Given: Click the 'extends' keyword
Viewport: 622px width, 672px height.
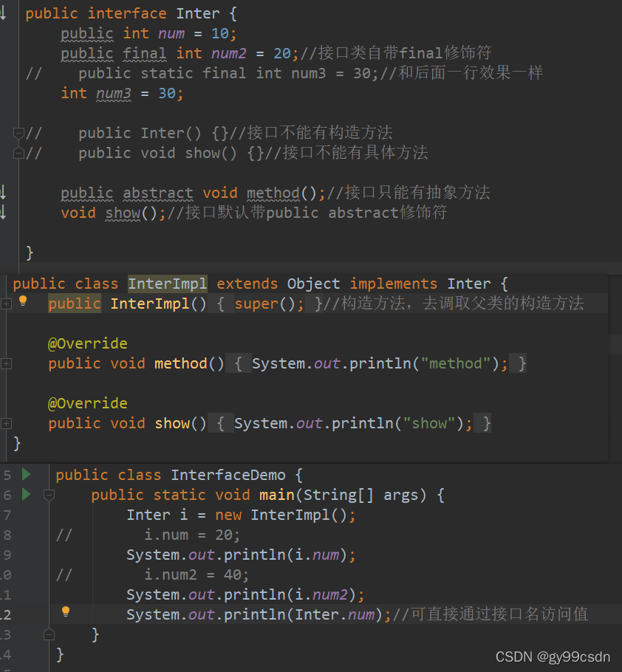Looking at the screenshot, I should point(247,284).
